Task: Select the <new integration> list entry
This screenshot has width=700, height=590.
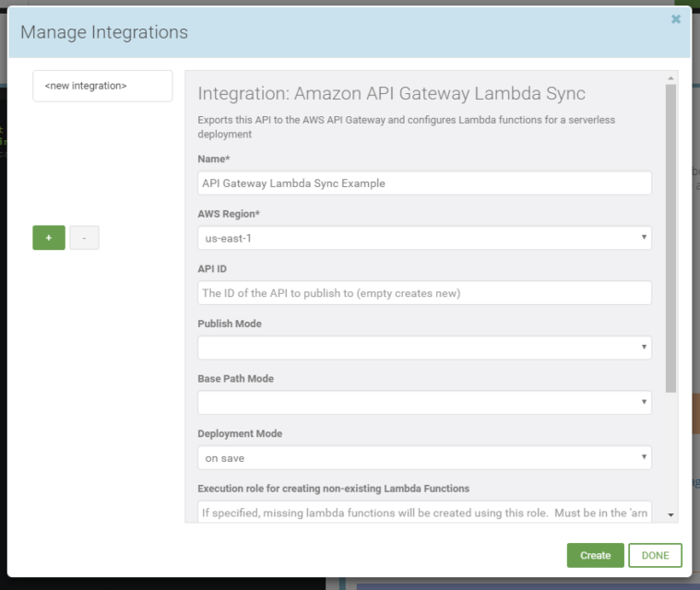Action: (102, 86)
